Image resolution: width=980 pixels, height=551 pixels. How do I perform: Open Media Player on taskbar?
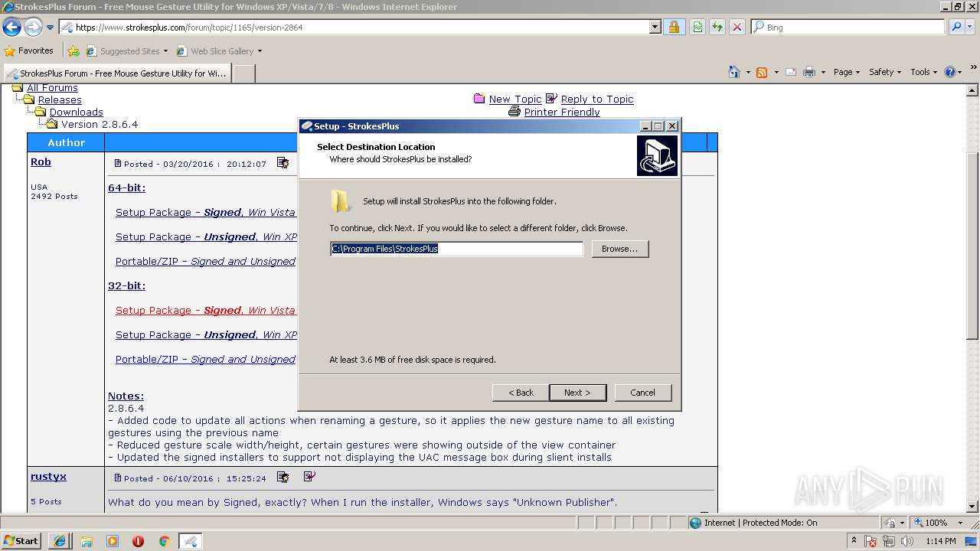pos(113,541)
